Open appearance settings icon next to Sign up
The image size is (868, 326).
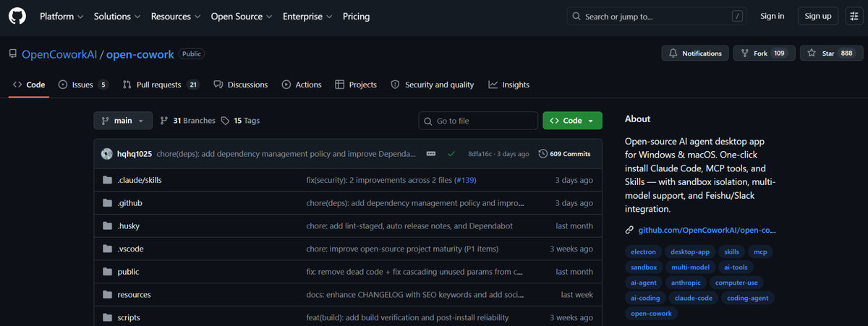853,16
